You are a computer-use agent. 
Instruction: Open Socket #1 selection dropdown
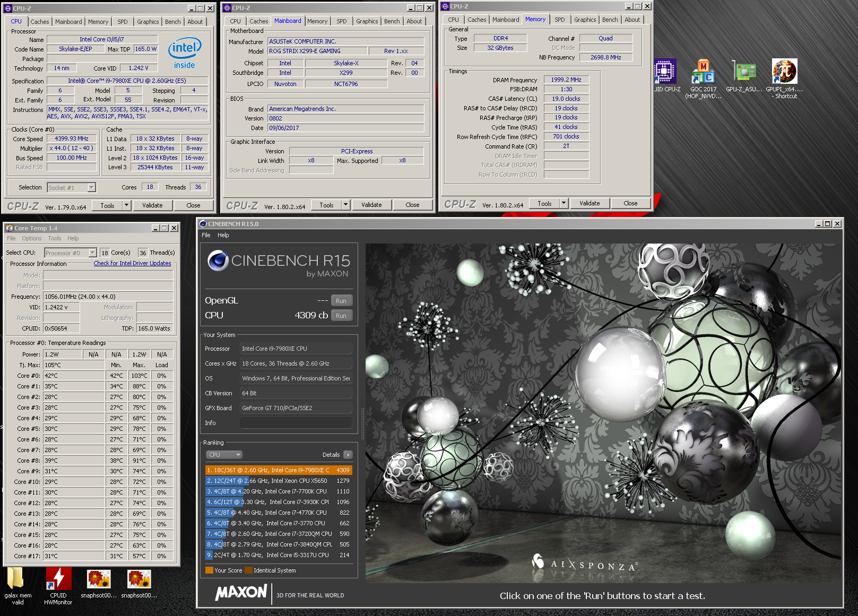click(x=91, y=187)
